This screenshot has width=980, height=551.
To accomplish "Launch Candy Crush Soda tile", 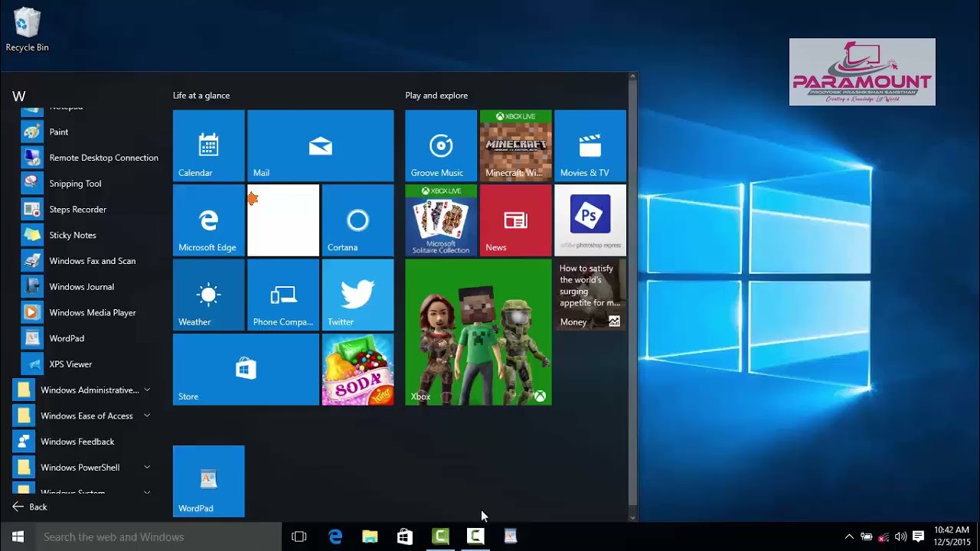I will point(358,370).
